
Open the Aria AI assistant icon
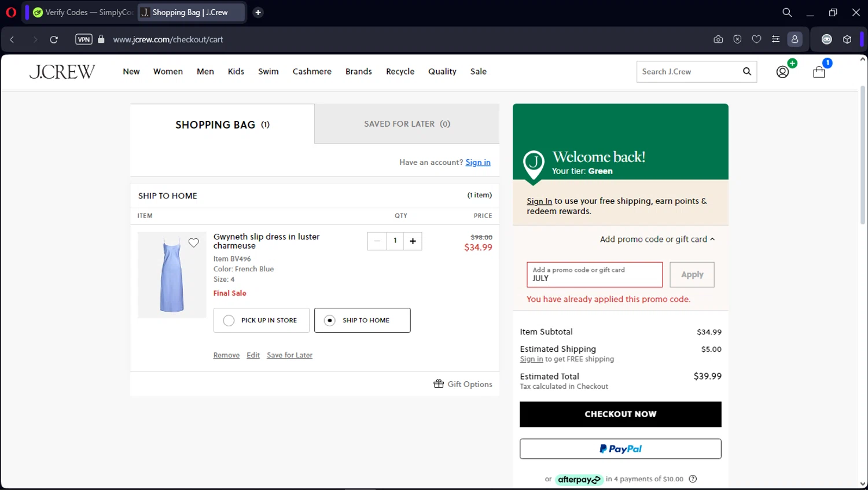tap(827, 39)
